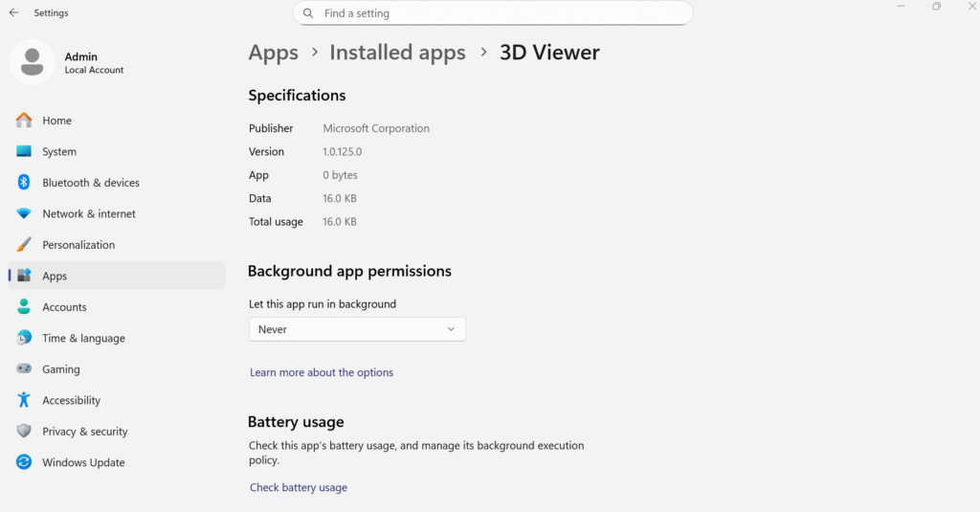The height and width of the screenshot is (512, 980).
Task: Click the Specifications heading
Action: point(297,95)
